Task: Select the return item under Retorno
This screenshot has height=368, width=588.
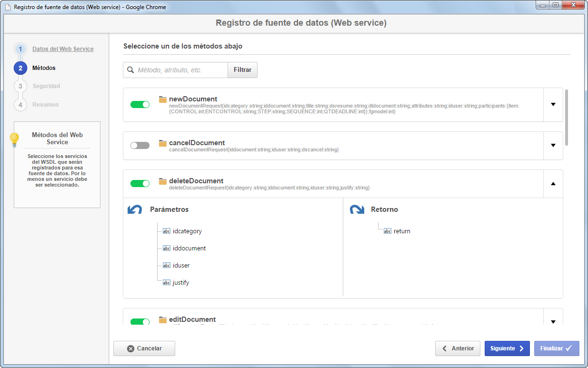Action: [402, 231]
